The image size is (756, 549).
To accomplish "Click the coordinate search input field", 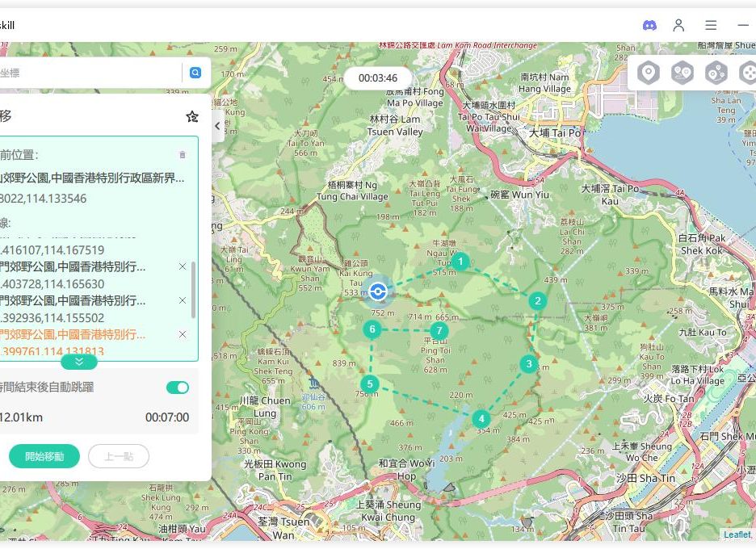I will click(89, 73).
